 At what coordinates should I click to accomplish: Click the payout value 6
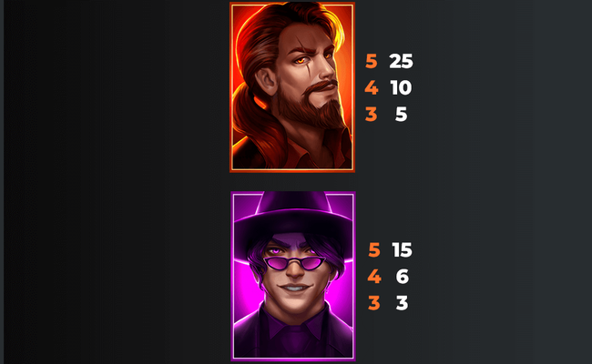[402, 277]
